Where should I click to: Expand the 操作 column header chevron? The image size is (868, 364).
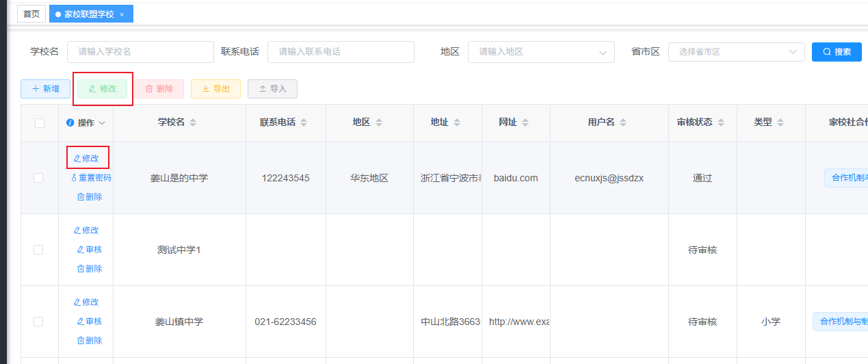coord(103,123)
